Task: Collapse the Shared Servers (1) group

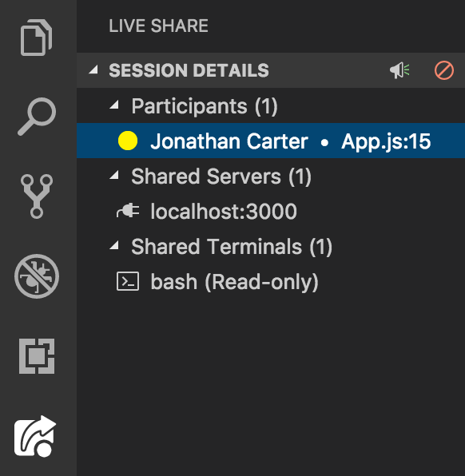Action: coord(114,175)
